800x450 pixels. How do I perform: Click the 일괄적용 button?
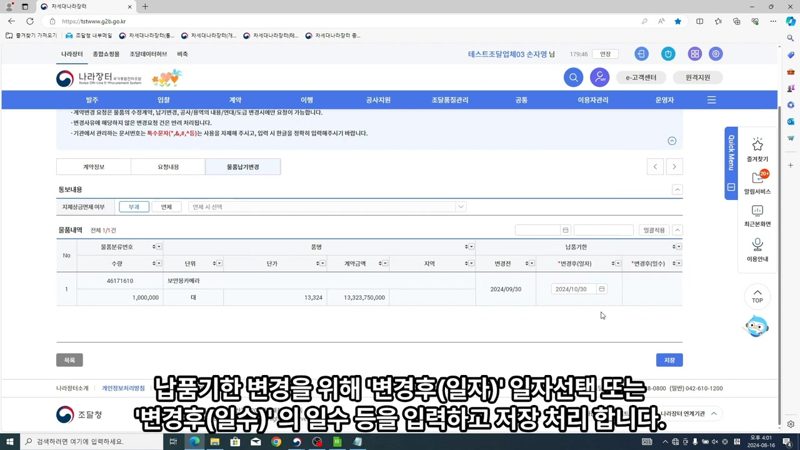654,230
